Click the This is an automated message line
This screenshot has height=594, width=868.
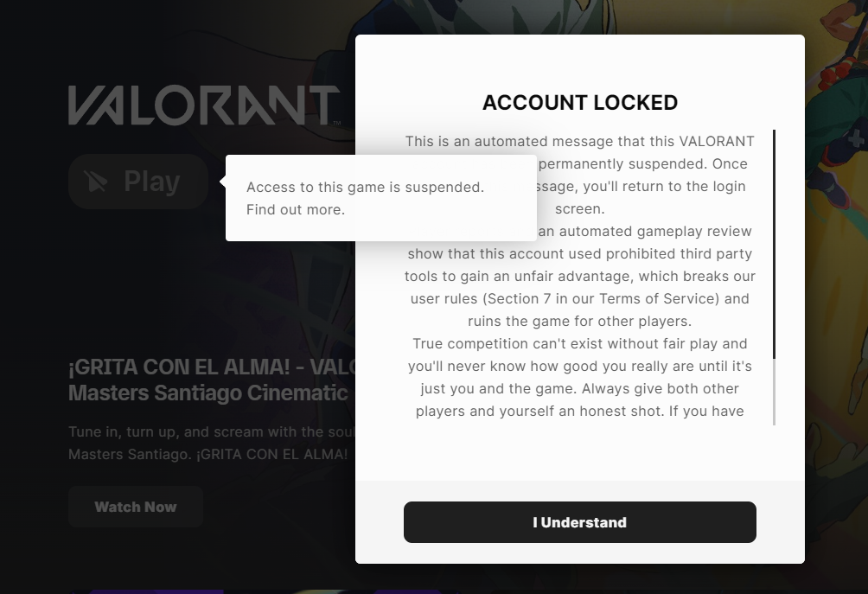pos(579,142)
